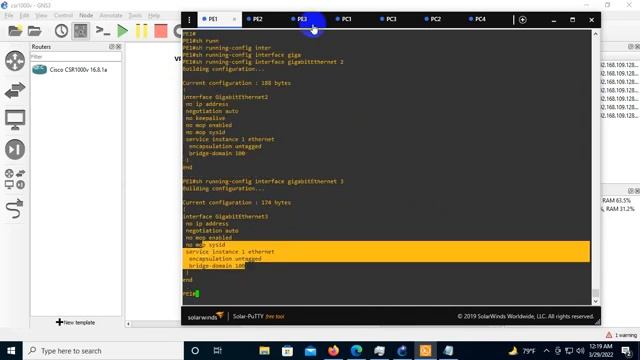Open the Tools menu in GNS3
The width and height of the screenshot is (640, 360).
click(x=135, y=16)
